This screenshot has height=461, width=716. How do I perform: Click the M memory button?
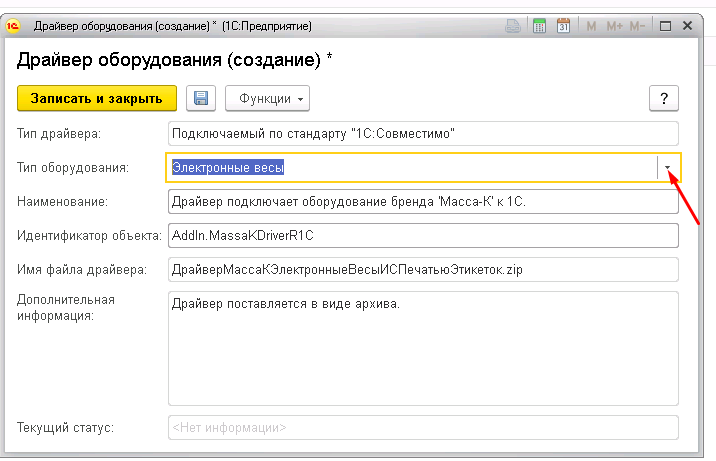[591, 26]
